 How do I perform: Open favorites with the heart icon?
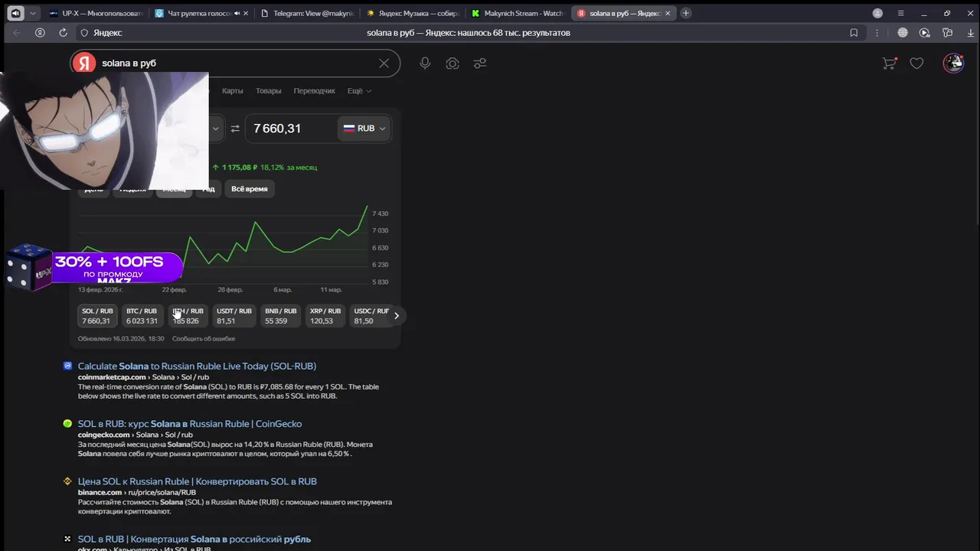click(x=916, y=64)
